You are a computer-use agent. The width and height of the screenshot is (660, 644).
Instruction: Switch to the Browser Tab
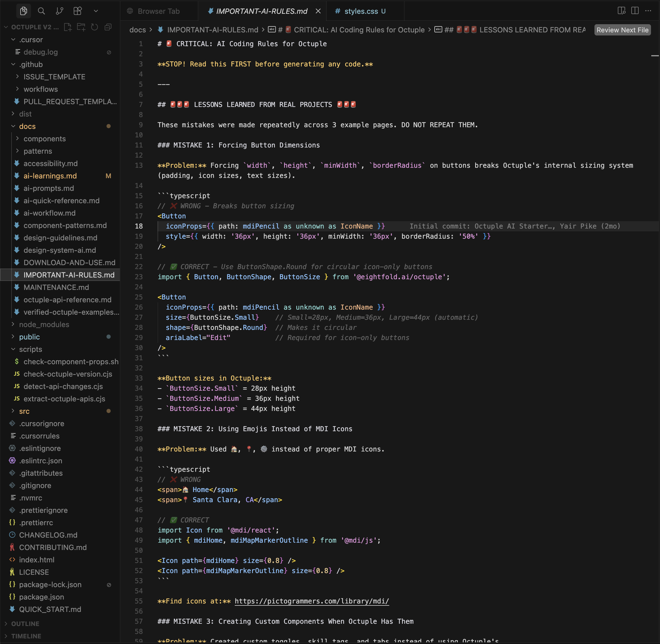point(158,11)
